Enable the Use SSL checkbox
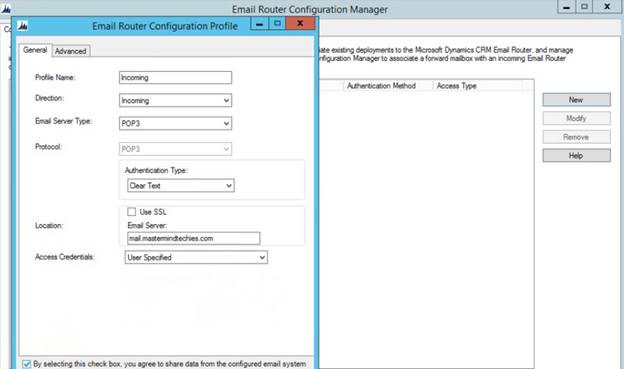624x369 pixels. [132, 212]
